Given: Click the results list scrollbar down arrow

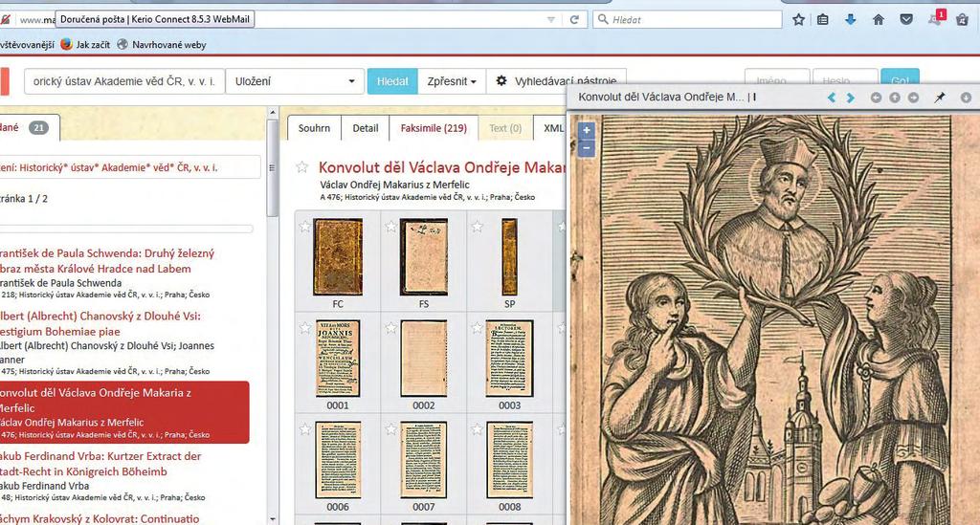Looking at the screenshot, I should [273, 518].
